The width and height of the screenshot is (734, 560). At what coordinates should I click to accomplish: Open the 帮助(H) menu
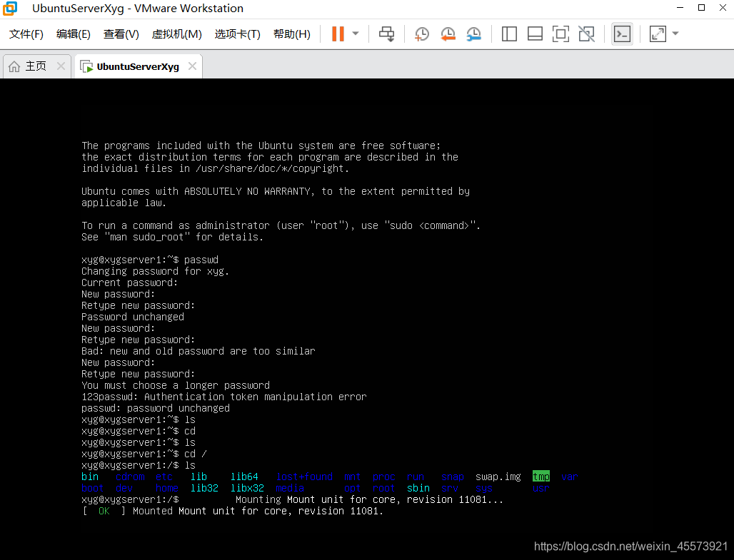[291, 34]
